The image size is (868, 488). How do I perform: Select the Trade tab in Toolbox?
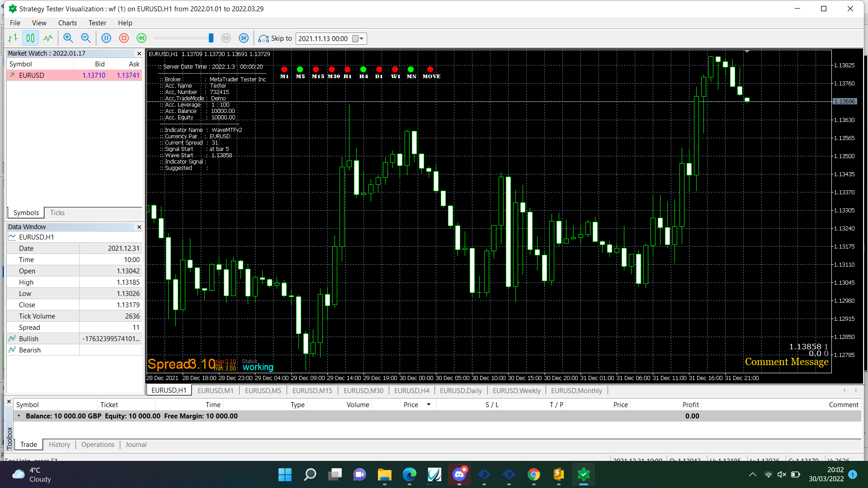pyautogui.click(x=28, y=445)
